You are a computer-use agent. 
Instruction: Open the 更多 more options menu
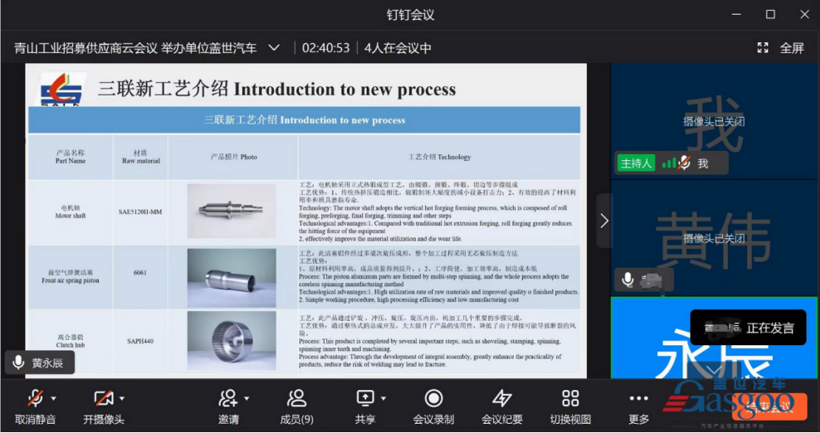click(639, 406)
